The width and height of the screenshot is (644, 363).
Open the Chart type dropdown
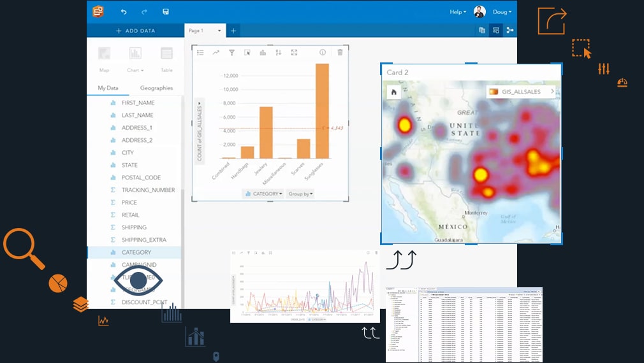pyautogui.click(x=135, y=59)
